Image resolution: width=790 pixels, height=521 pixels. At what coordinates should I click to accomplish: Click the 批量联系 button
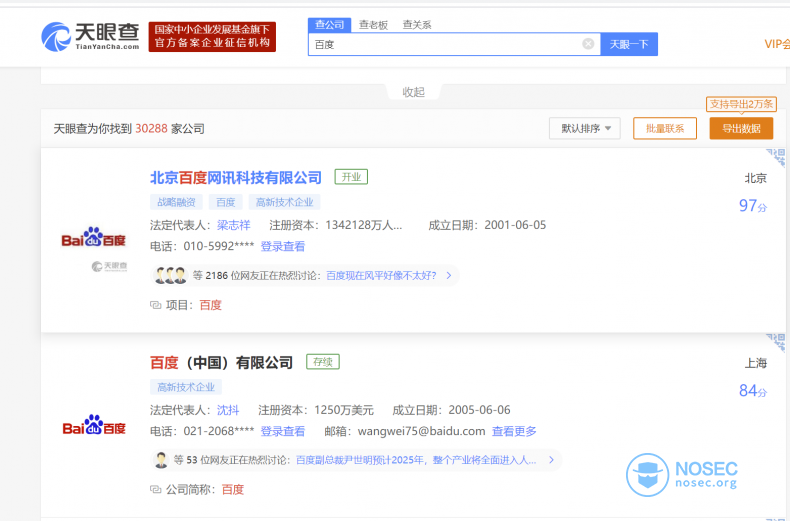coord(665,128)
